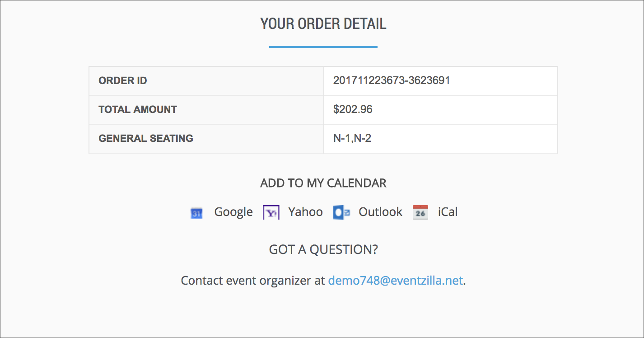Image resolution: width=644 pixels, height=338 pixels.
Task: Click the order ID number value
Action: click(x=391, y=81)
